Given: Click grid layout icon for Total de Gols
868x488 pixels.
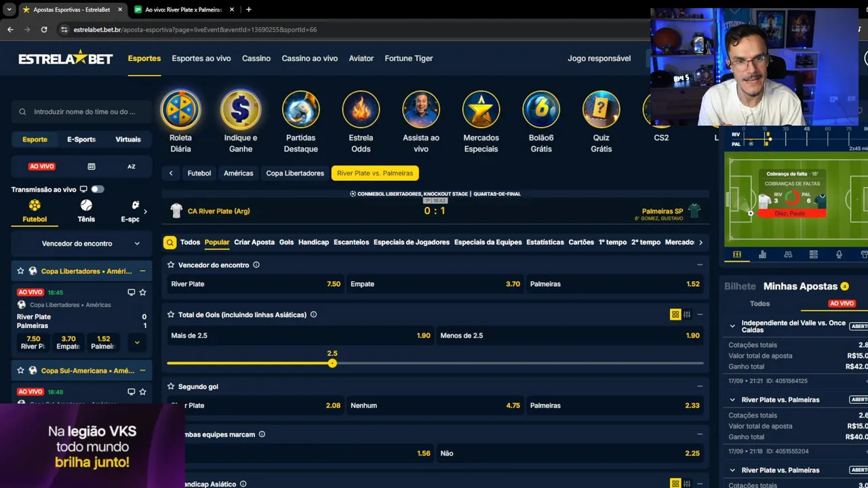Looking at the screenshot, I should [x=675, y=314].
